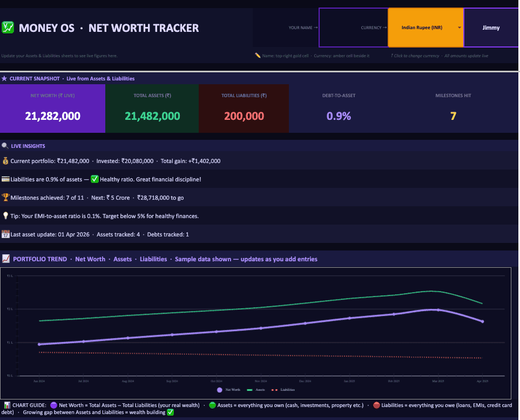
Task: Click the Oct 2024 axis label in chart
Action: coord(217,381)
